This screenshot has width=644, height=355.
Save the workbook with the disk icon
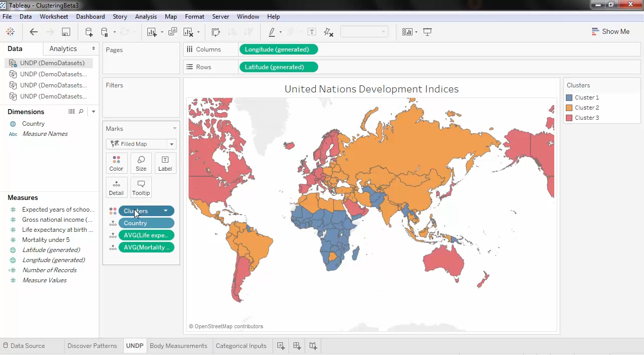pyautogui.click(x=66, y=32)
